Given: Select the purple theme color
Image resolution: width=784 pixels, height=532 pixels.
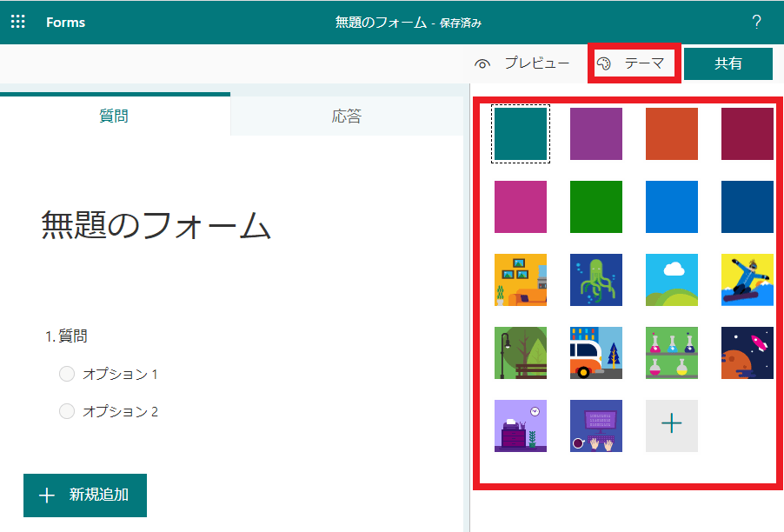Looking at the screenshot, I should [x=596, y=134].
